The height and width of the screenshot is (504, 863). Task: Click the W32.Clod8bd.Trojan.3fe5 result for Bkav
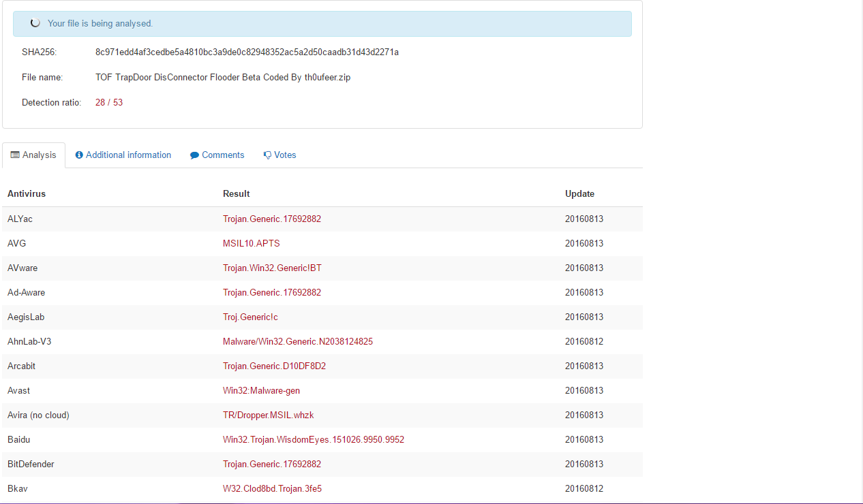[271, 489]
